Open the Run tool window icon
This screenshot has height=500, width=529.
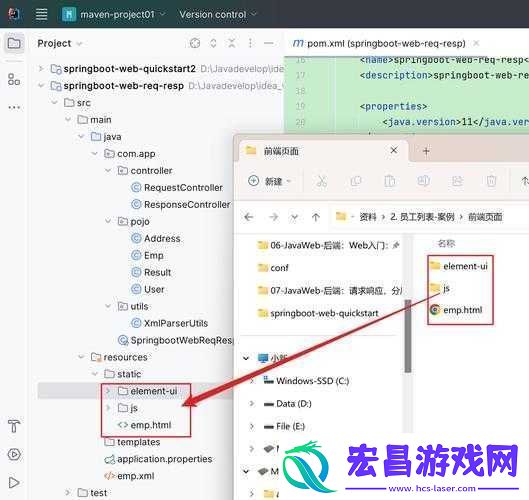coord(14,482)
